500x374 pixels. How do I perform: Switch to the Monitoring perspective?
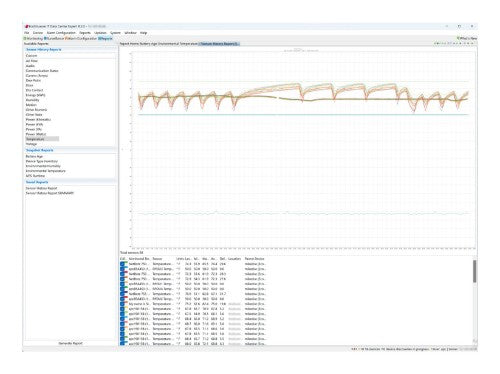tap(33, 38)
